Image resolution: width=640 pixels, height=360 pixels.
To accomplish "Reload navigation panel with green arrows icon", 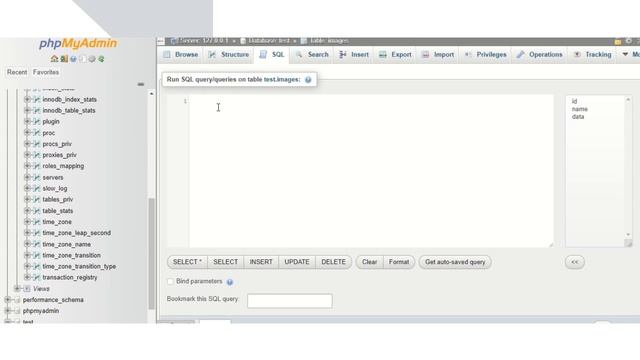I will [x=101, y=59].
